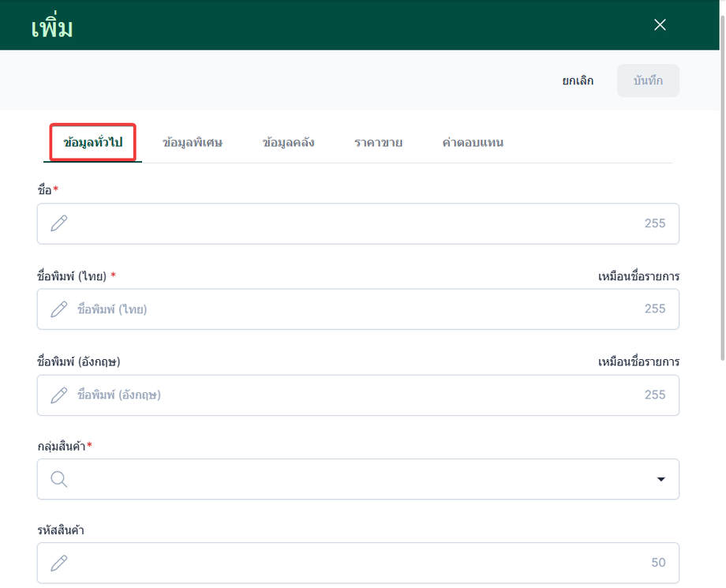
Task: Select the ราคาขาย tab
Action: (378, 143)
